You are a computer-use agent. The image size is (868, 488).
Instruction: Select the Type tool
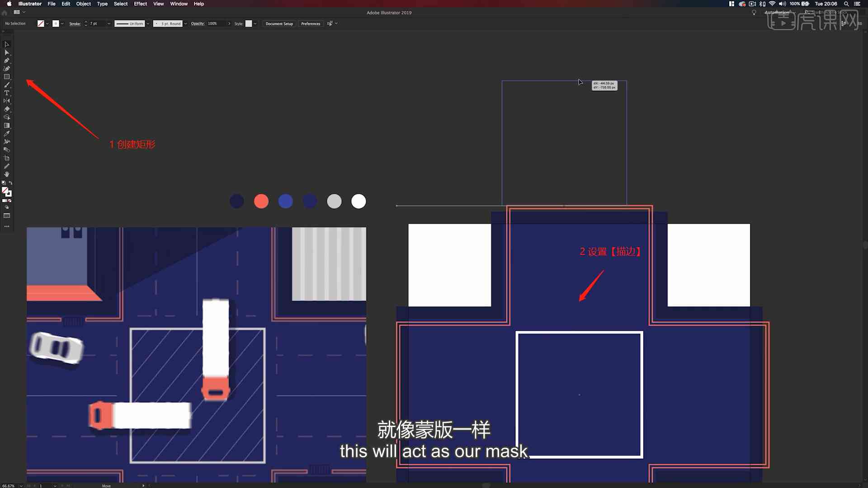tap(7, 93)
